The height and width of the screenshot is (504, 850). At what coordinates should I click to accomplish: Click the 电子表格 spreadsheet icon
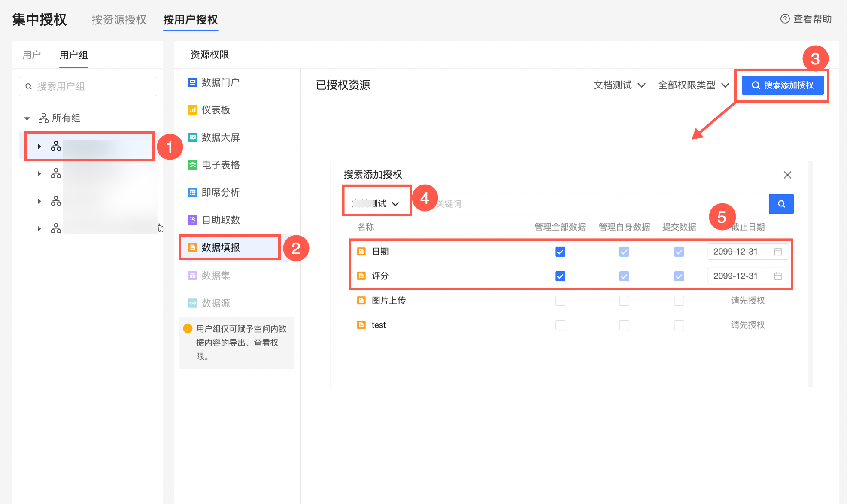(x=192, y=165)
